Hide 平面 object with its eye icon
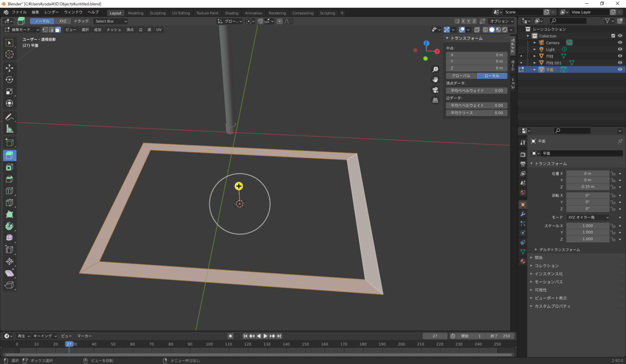 [x=620, y=69]
